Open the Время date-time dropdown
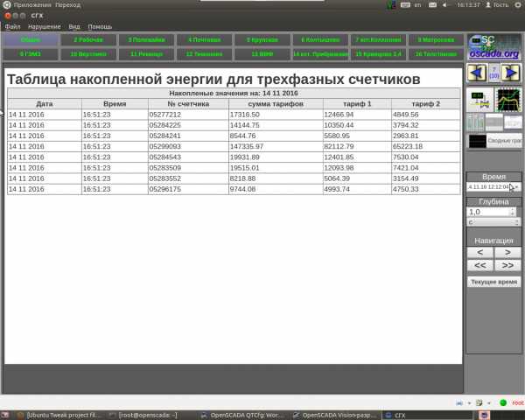Image resolution: width=525 pixels, height=420 pixels. click(516, 186)
